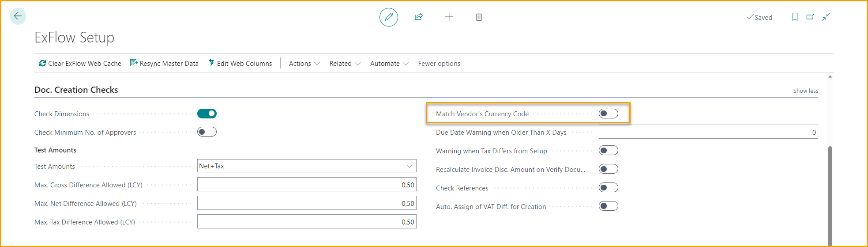868x247 pixels.
Task: Click the collapse page arrows icon
Action: click(826, 17)
